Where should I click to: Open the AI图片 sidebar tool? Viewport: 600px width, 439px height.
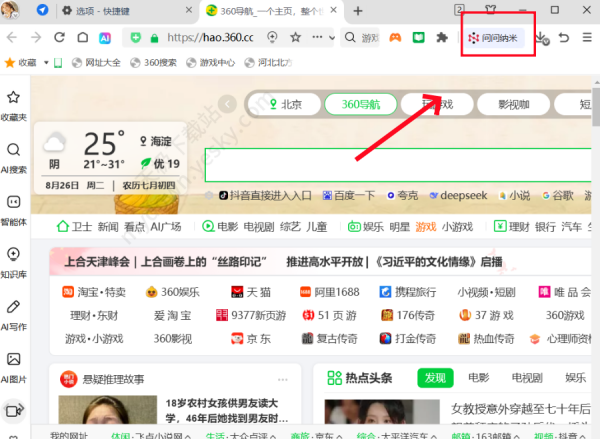point(14,364)
